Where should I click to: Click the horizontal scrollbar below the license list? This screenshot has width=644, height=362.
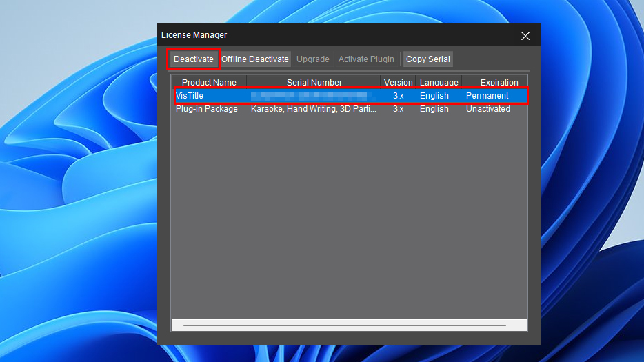[x=345, y=325]
